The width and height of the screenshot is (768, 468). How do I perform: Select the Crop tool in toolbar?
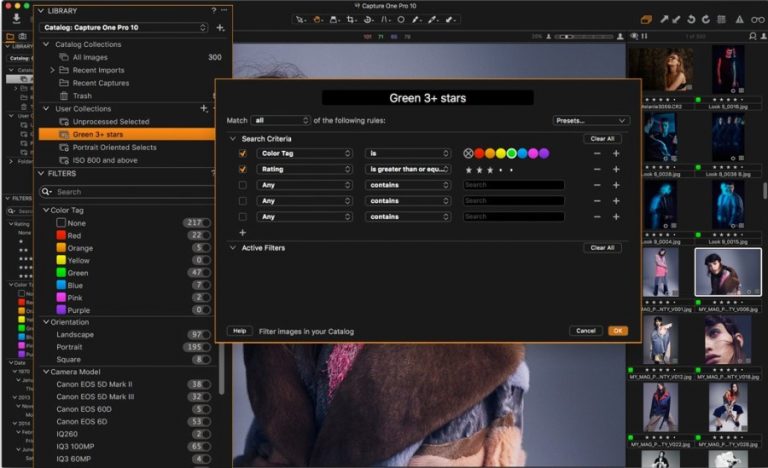[351, 20]
